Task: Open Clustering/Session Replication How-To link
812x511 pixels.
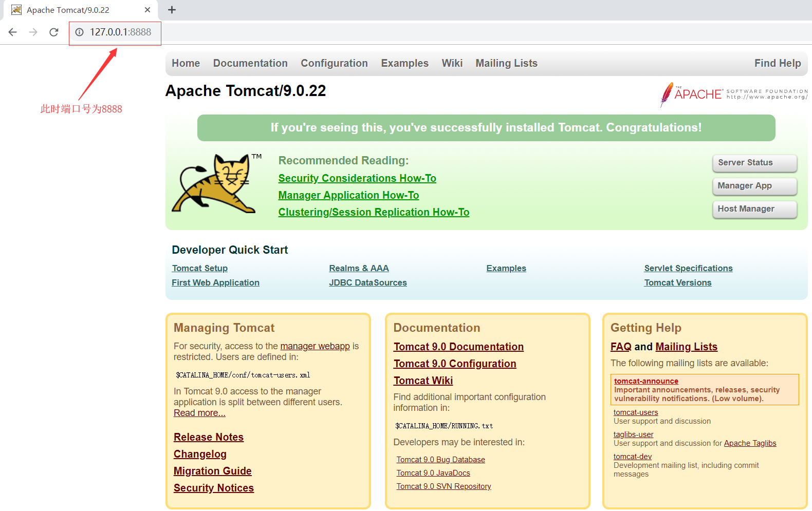Action: [374, 212]
